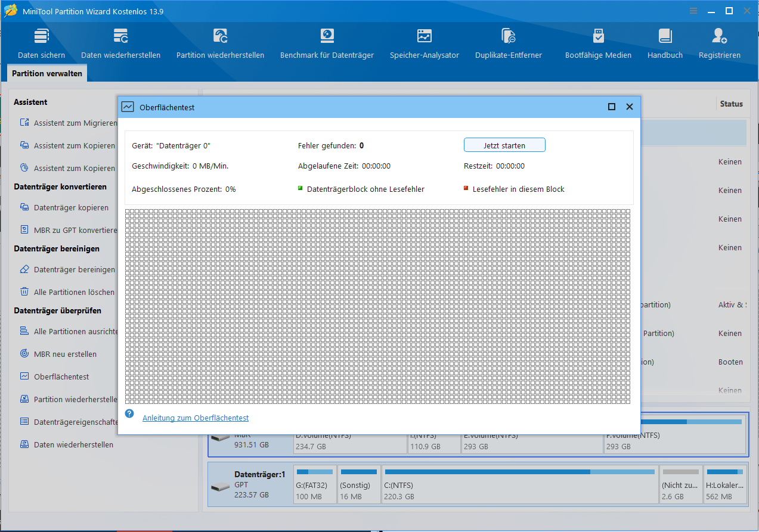Open Benchmark für Datenträger

[x=327, y=44]
